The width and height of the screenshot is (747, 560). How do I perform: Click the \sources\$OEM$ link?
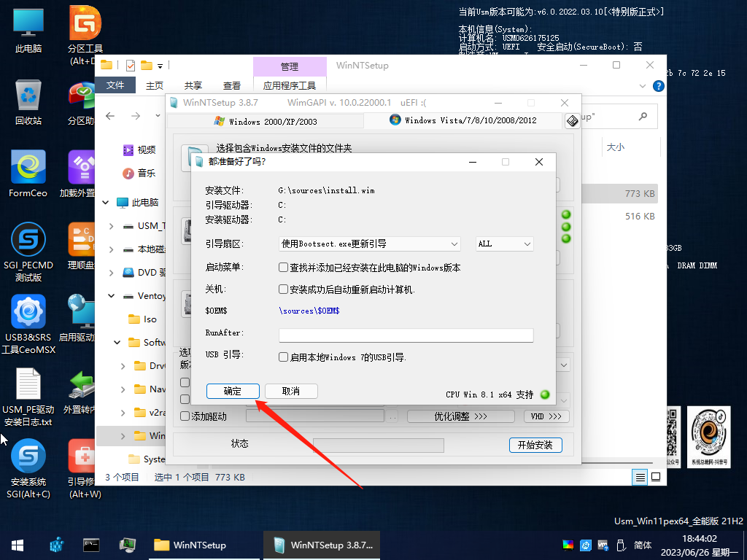coord(309,311)
